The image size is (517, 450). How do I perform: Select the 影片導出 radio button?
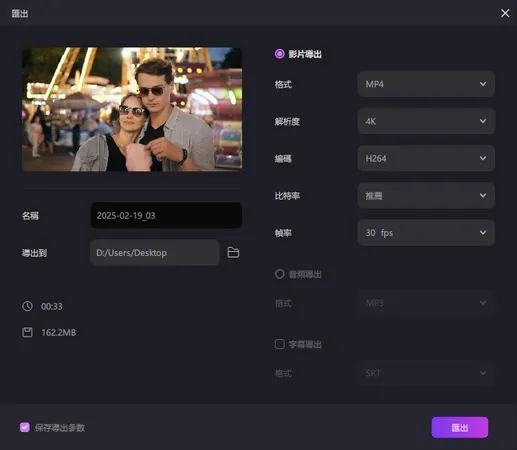coord(280,54)
